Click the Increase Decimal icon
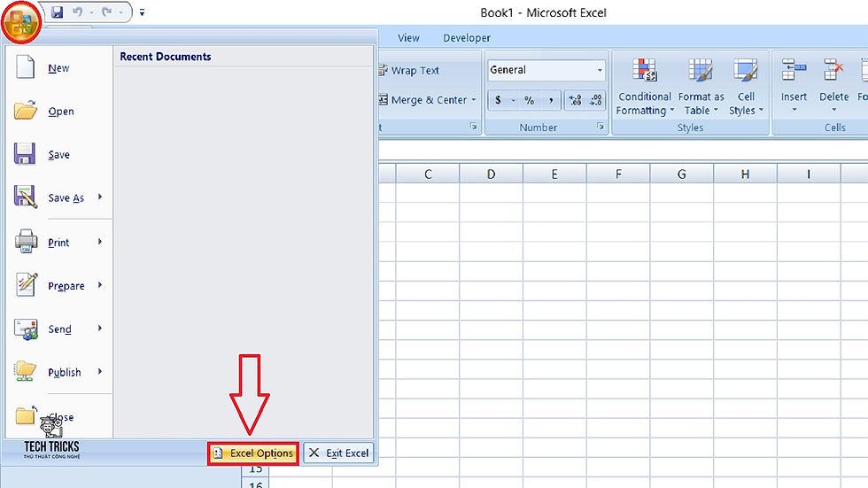The width and height of the screenshot is (868, 488). pyautogui.click(x=575, y=100)
